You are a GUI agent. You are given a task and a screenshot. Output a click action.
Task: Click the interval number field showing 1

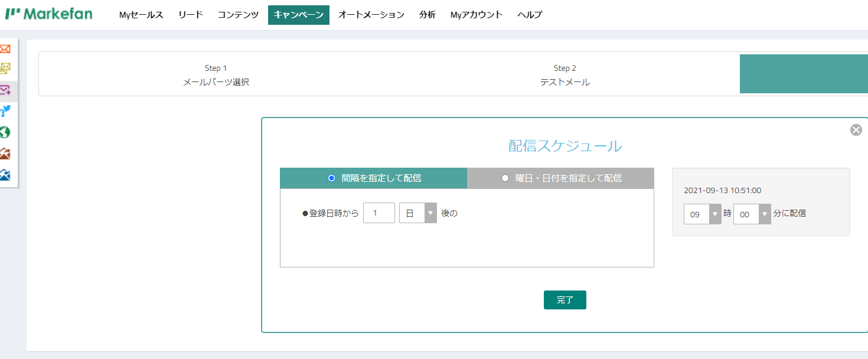[x=379, y=213]
